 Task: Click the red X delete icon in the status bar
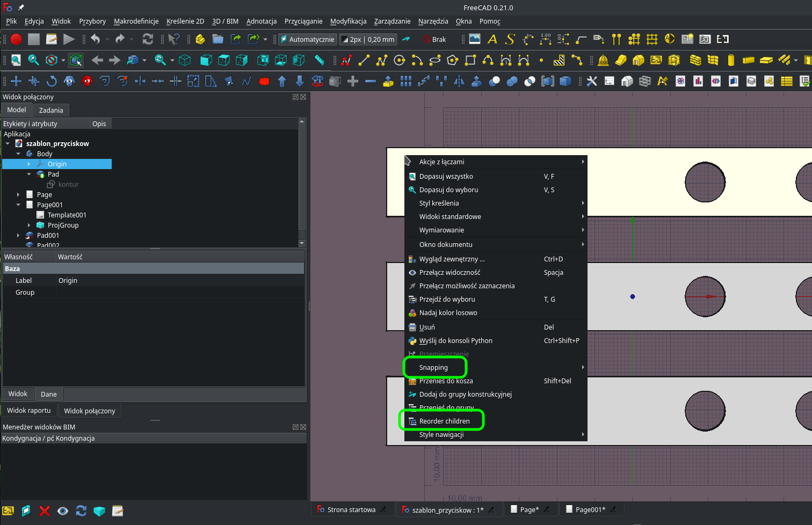click(45, 511)
